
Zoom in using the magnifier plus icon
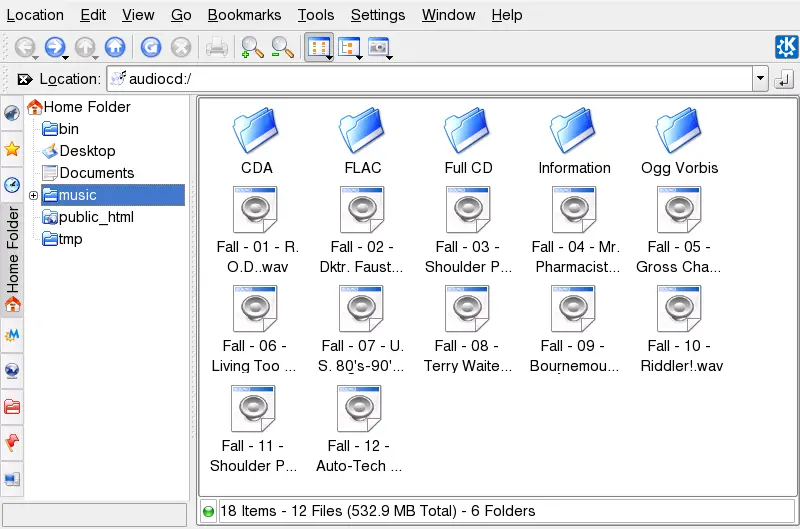[251, 47]
